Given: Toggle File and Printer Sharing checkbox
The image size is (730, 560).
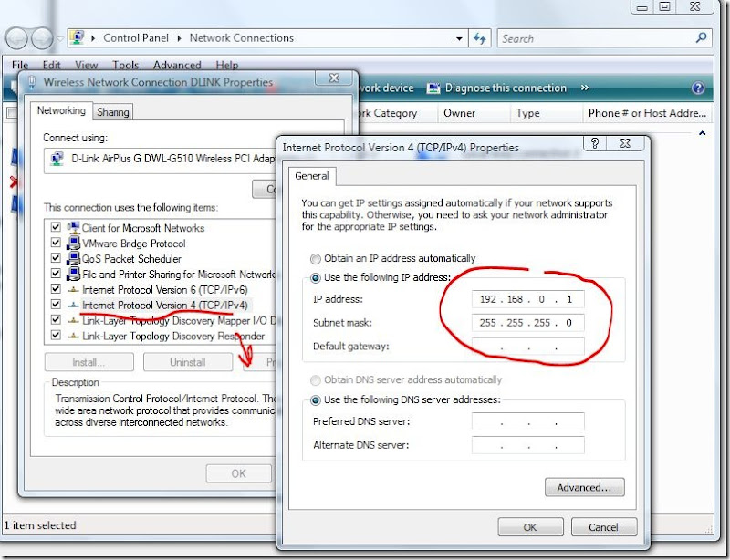Looking at the screenshot, I should (56, 274).
